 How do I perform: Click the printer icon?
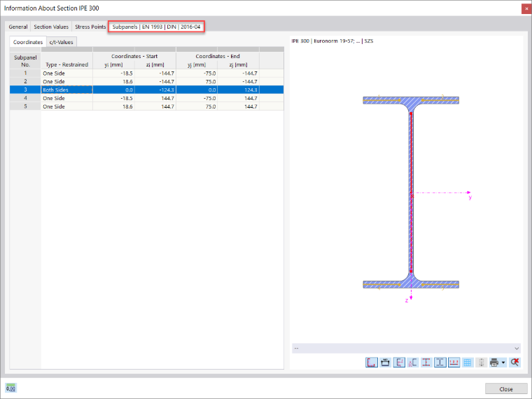coord(494,363)
